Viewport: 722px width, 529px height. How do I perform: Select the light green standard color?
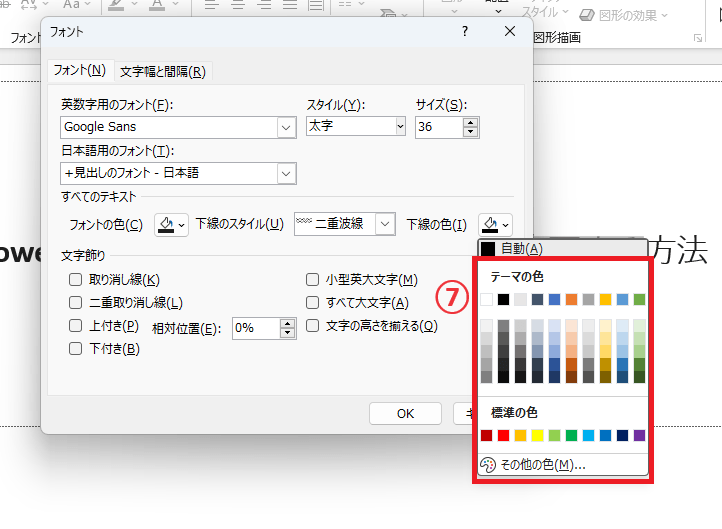554,436
